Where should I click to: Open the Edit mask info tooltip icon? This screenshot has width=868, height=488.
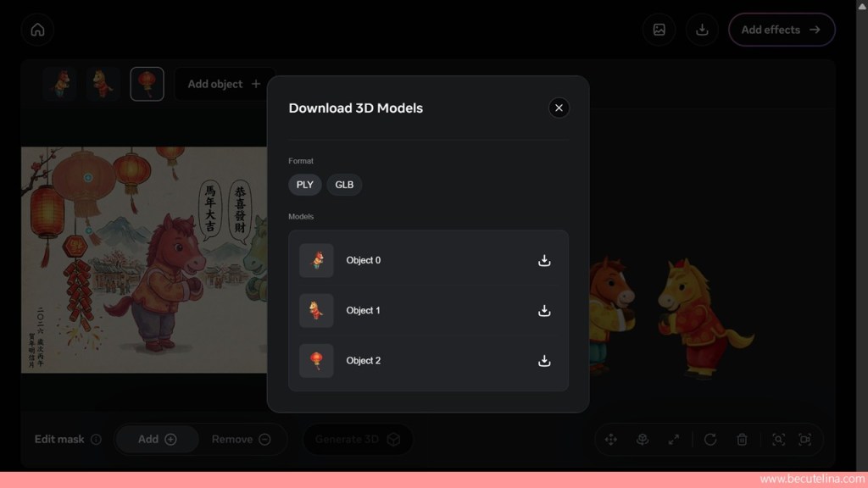(x=96, y=440)
